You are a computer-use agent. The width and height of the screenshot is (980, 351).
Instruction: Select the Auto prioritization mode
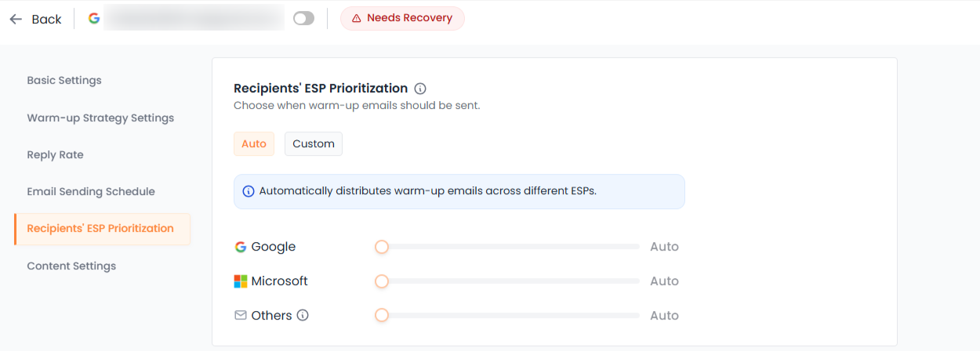pos(254,144)
